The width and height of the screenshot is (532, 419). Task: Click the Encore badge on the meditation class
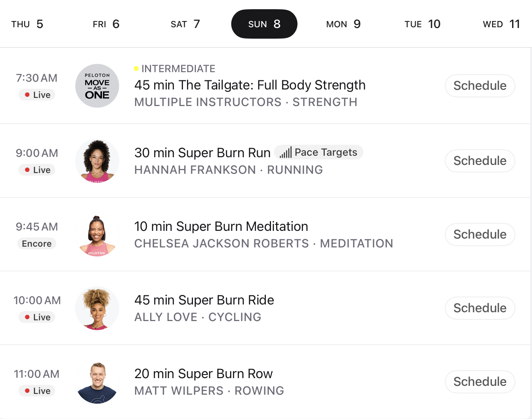[x=36, y=243]
